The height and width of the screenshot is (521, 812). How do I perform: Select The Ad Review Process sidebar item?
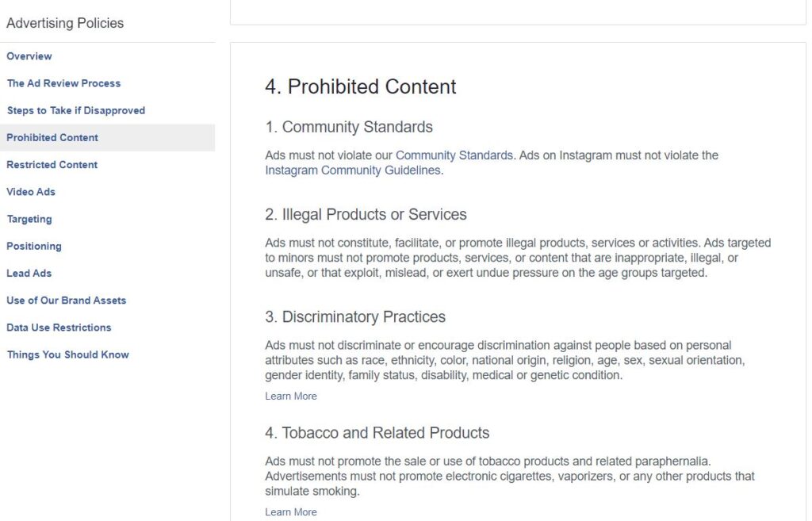(x=63, y=83)
